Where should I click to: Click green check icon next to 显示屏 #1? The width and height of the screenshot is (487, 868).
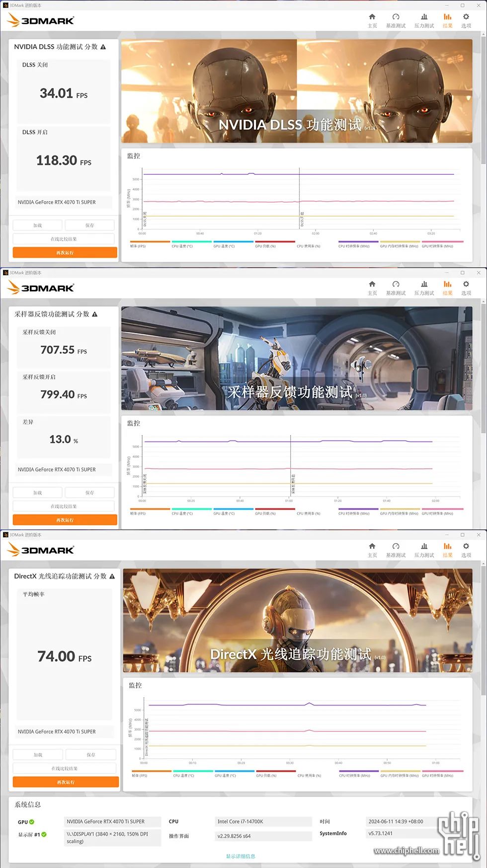[x=44, y=834]
